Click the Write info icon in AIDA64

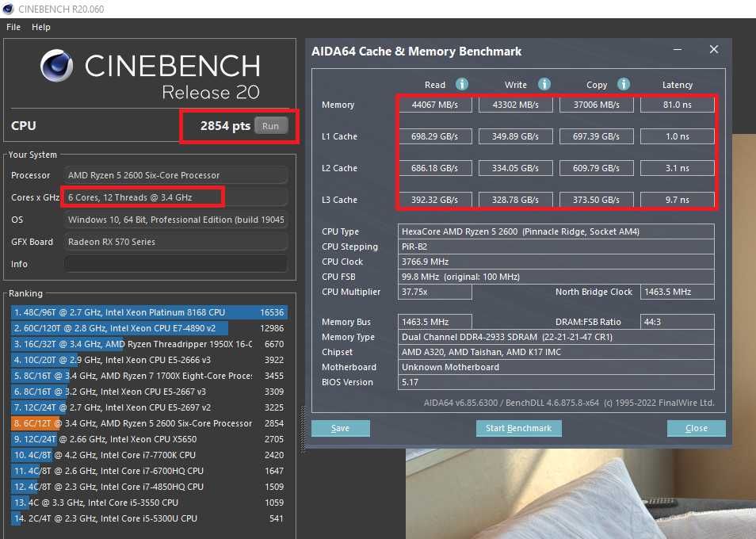coord(544,84)
